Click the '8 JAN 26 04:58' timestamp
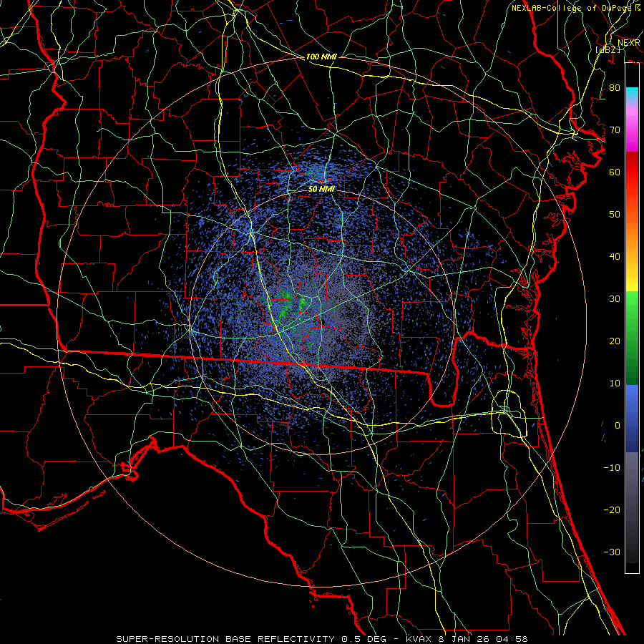This screenshot has width=644, height=644. [484, 639]
